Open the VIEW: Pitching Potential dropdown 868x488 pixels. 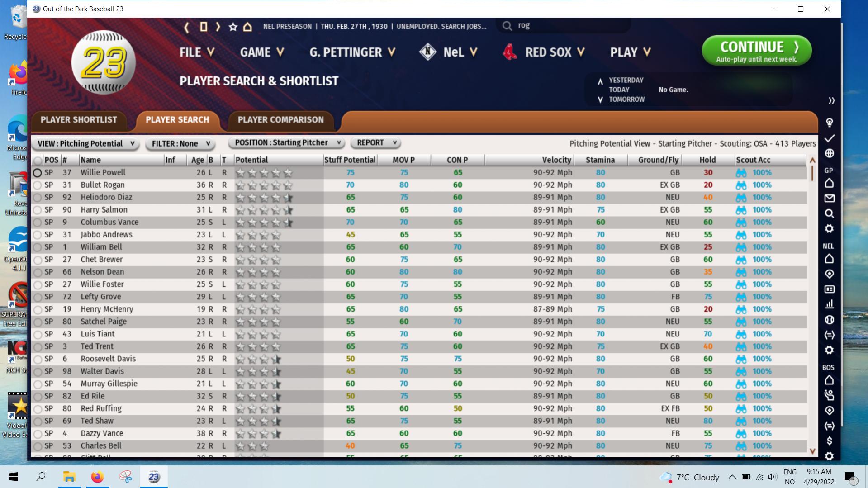click(x=86, y=144)
